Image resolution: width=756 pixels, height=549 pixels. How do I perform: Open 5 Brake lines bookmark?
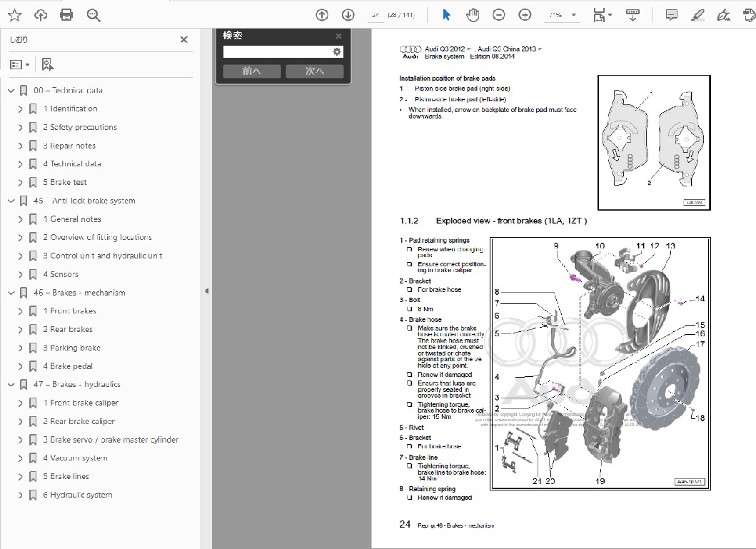pyautogui.click(x=66, y=476)
